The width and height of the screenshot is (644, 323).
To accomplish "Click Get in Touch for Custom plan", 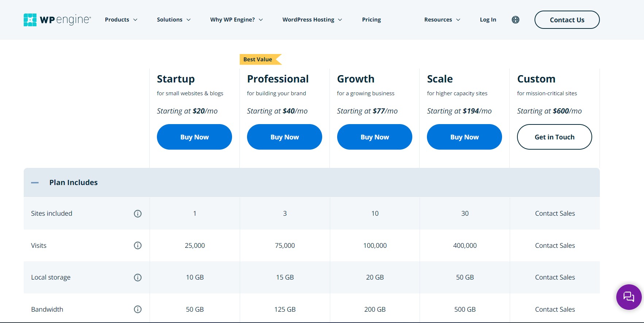I will tap(555, 137).
